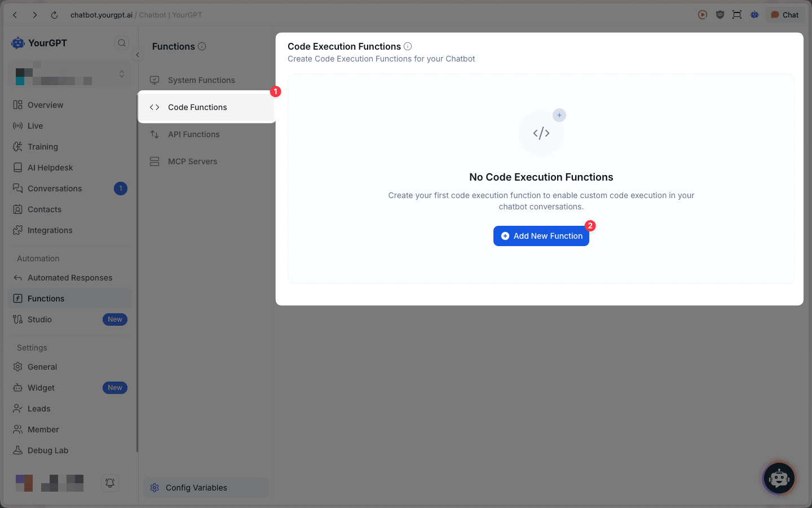Click info icon beside Code Execution Functions
The width and height of the screenshot is (812, 508).
pos(408,46)
